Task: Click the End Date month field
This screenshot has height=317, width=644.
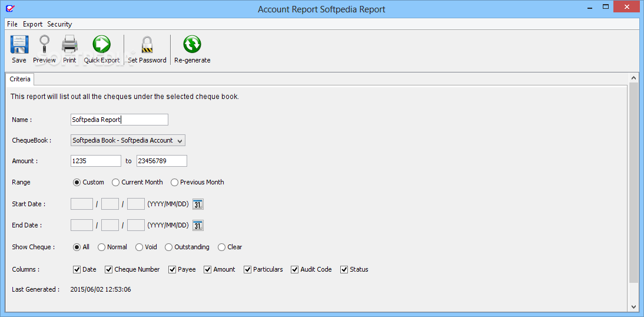Action: point(110,225)
